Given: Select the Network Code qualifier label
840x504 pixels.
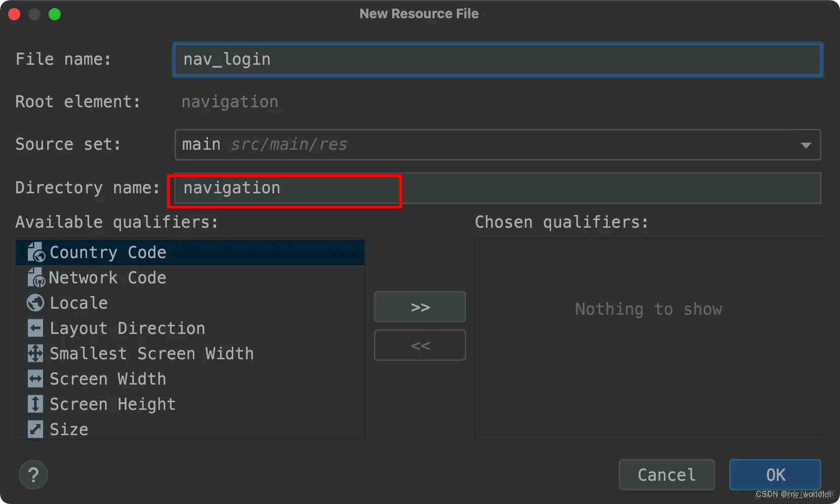Looking at the screenshot, I should point(107,277).
